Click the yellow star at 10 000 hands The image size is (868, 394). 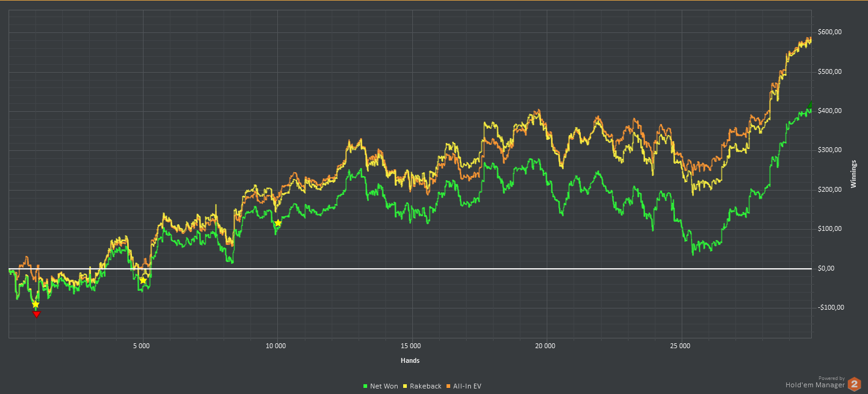(278, 223)
